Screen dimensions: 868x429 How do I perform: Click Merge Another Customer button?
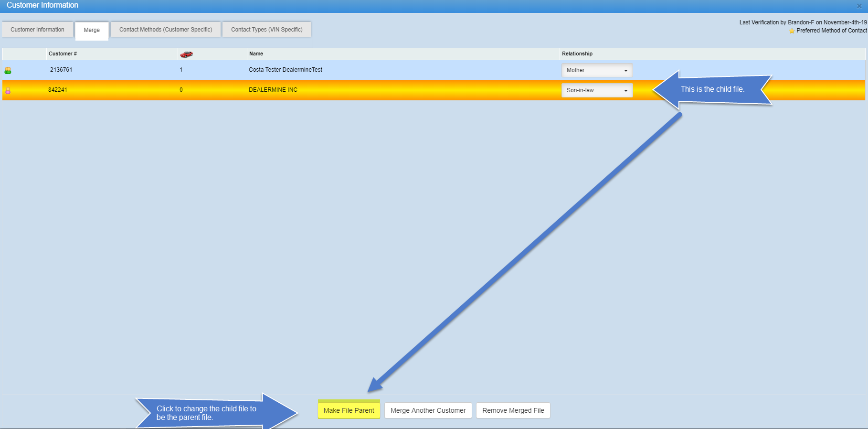pyautogui.click(x=428, y=410)
